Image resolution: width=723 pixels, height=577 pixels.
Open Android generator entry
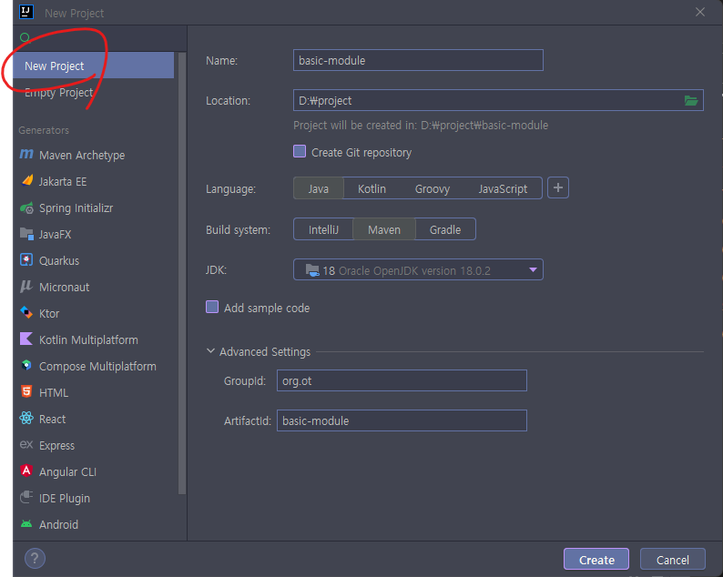[x=94, y=524]
